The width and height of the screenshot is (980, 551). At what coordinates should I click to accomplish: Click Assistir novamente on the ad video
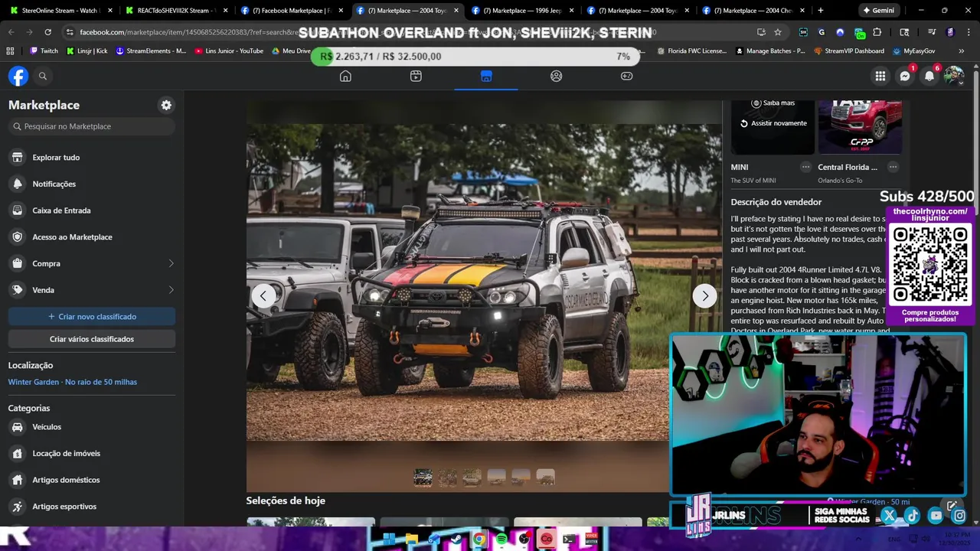[x=773, y=123]
